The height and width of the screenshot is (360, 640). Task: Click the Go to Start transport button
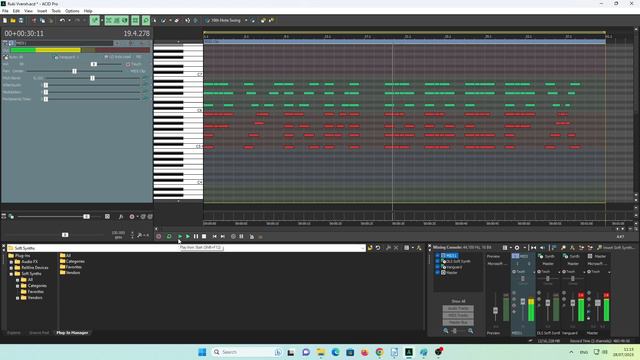point(215,236)
